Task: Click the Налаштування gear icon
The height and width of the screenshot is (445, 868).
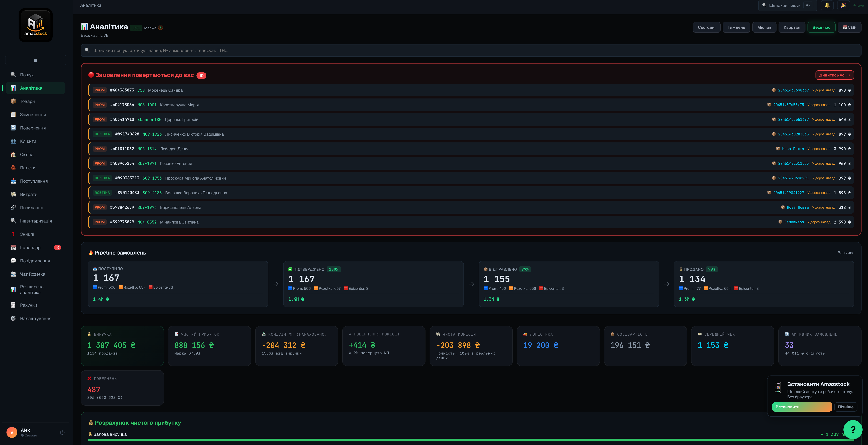Action: coord(13,318)
